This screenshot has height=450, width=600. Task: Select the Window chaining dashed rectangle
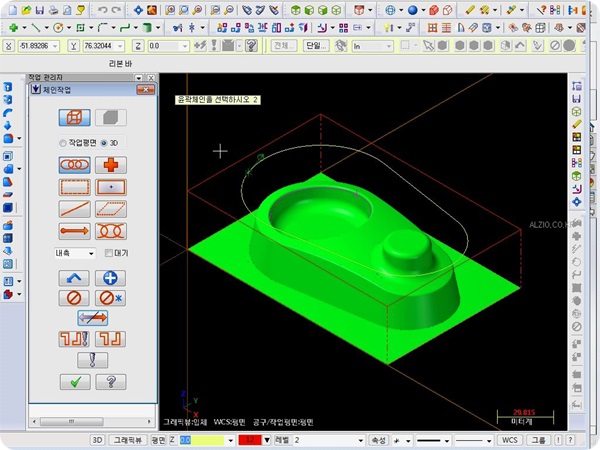click(x=75, y=187)
